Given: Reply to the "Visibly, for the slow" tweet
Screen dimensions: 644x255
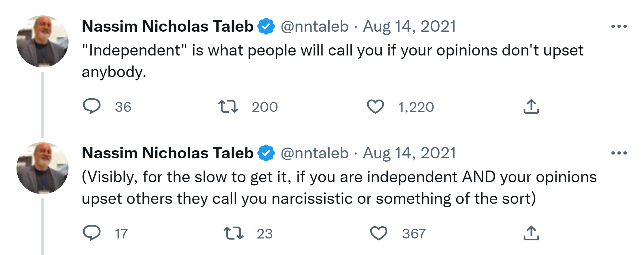Looking at the screenshot, I should (x=92, y=233).
